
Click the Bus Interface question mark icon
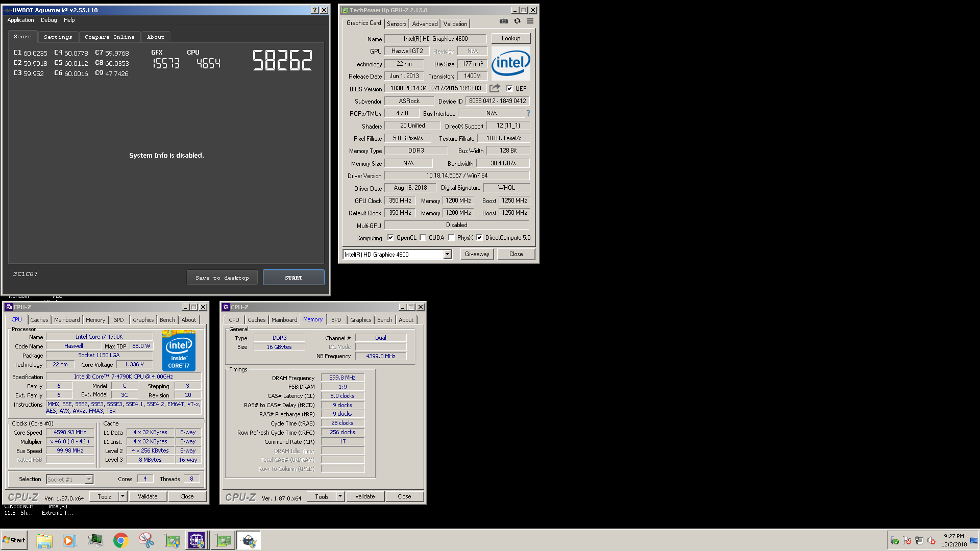pos(528,113)
